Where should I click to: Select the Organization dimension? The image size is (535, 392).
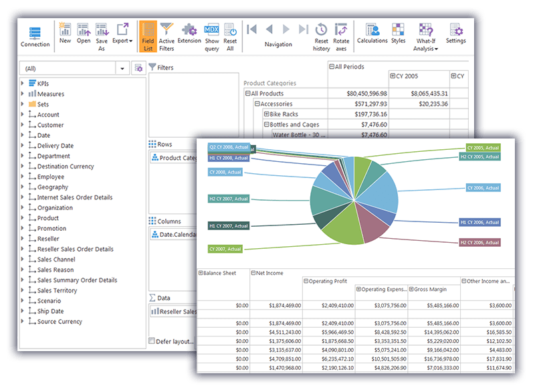pos(55,207)
